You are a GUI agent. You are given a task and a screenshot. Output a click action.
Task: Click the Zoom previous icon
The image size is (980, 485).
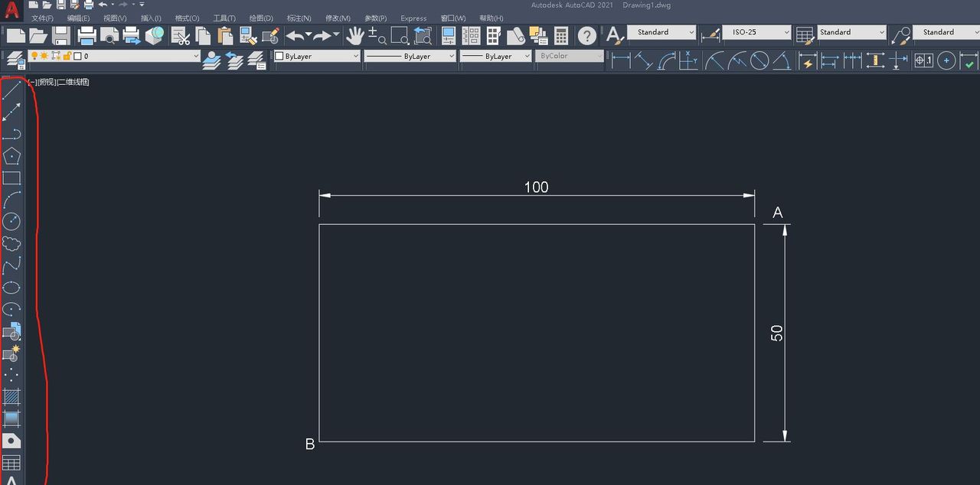coord(423,35)
